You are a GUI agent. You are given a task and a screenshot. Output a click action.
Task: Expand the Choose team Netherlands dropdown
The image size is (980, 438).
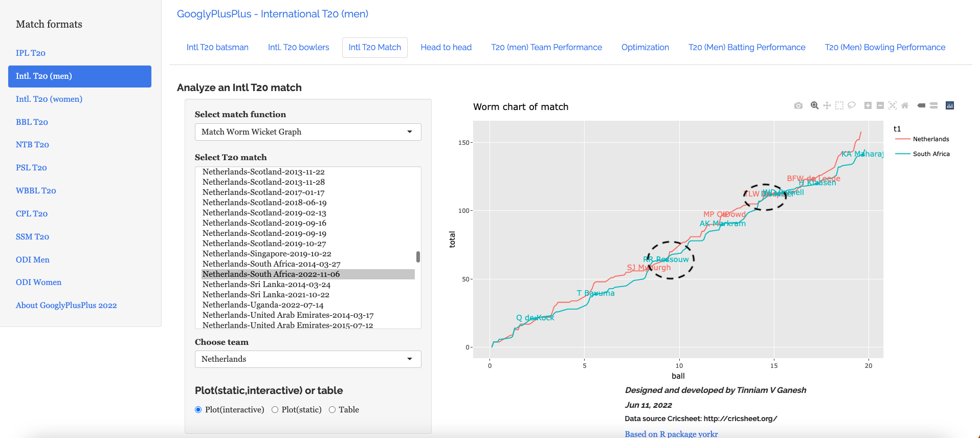(307, 359)
